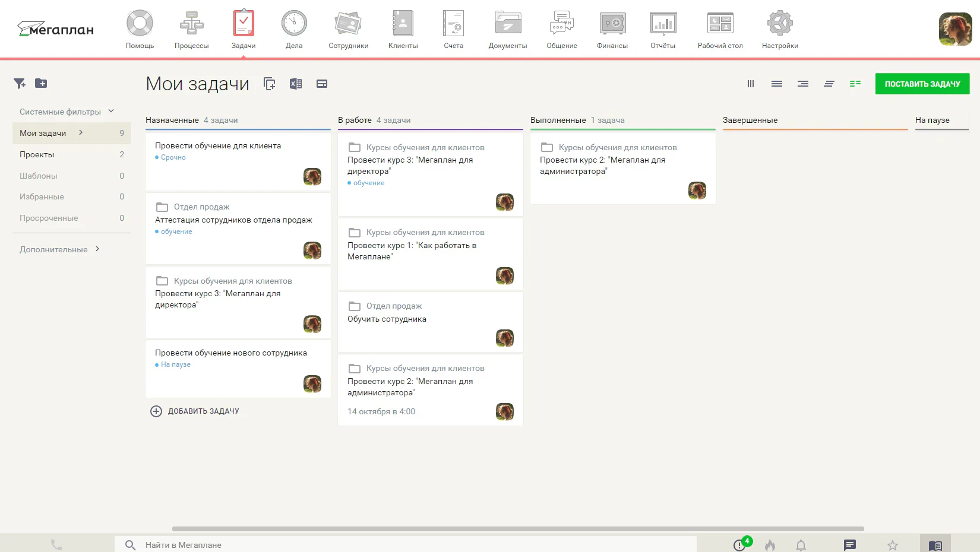Select the green two-column view
980x552 pixels.
pos(855,84)
